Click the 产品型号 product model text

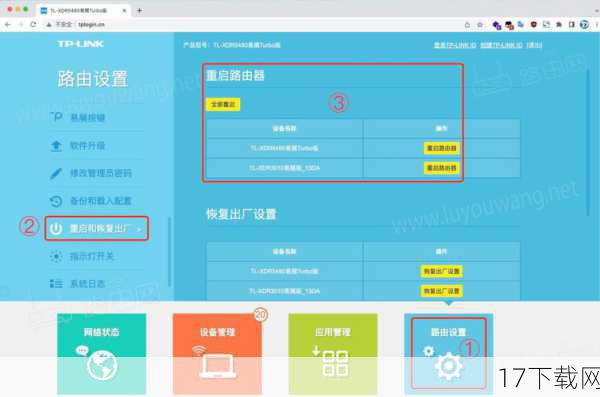[x=232, y=45]
